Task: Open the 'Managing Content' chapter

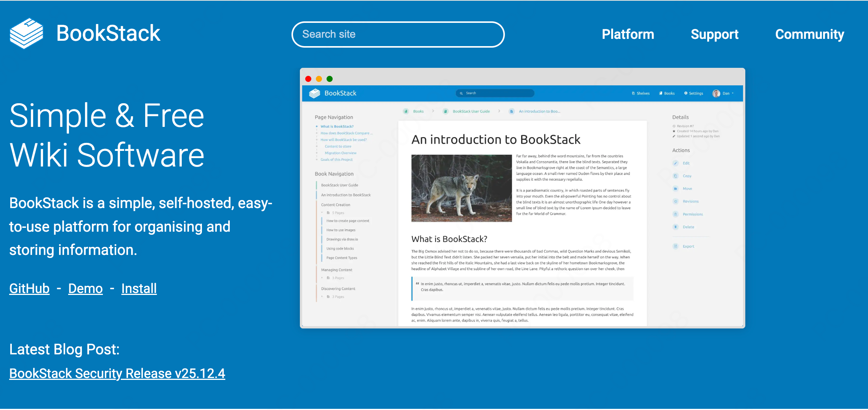Action: 336,270
